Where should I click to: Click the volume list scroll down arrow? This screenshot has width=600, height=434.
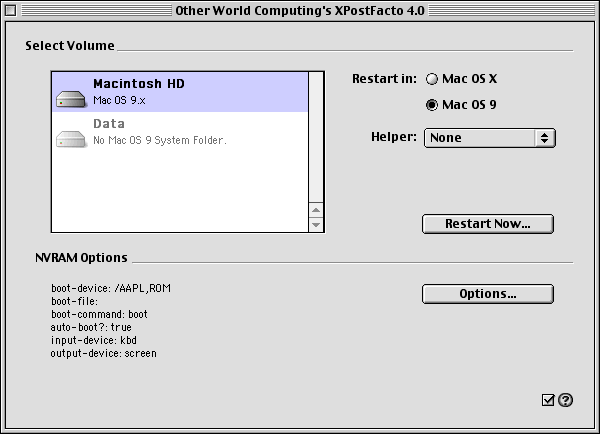pyautogui.click(x=316, y=225)
